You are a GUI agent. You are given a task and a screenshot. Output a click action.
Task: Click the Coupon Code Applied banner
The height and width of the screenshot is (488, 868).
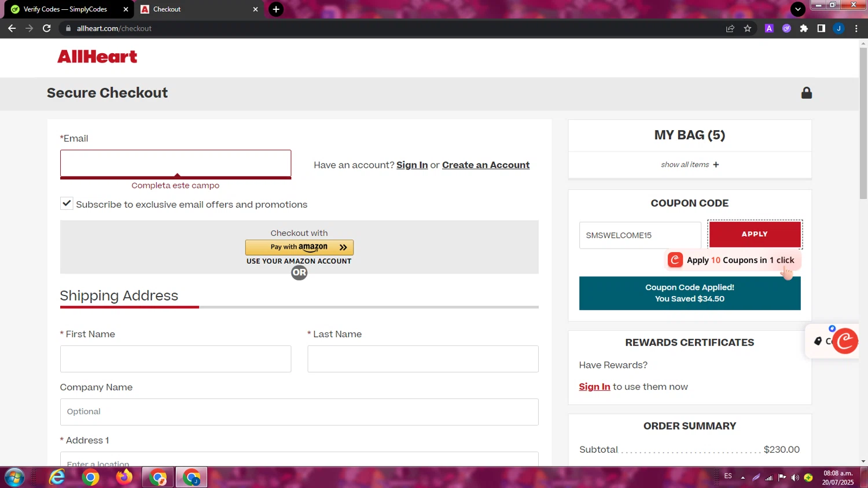(x=690, y=293)
